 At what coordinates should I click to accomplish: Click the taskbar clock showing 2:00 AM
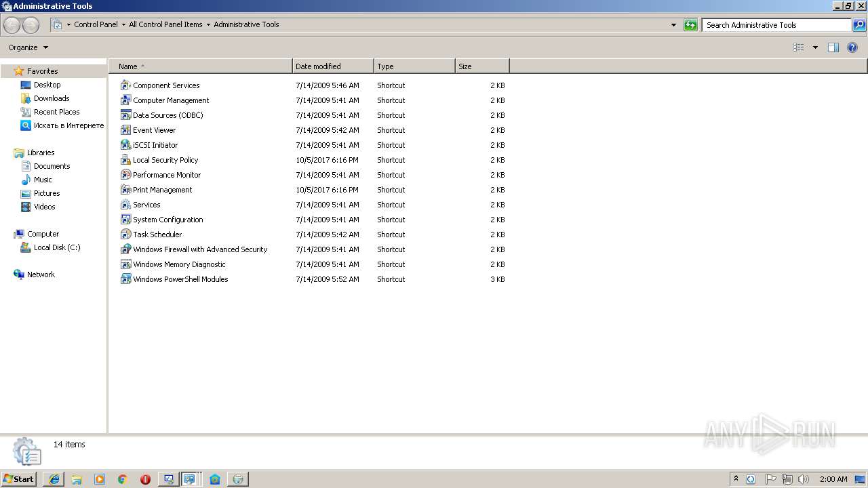(x=833, y=479)
